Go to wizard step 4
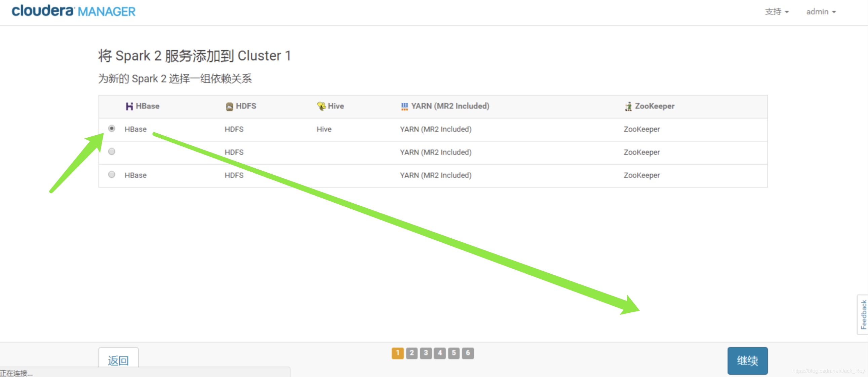 [440, 353]
